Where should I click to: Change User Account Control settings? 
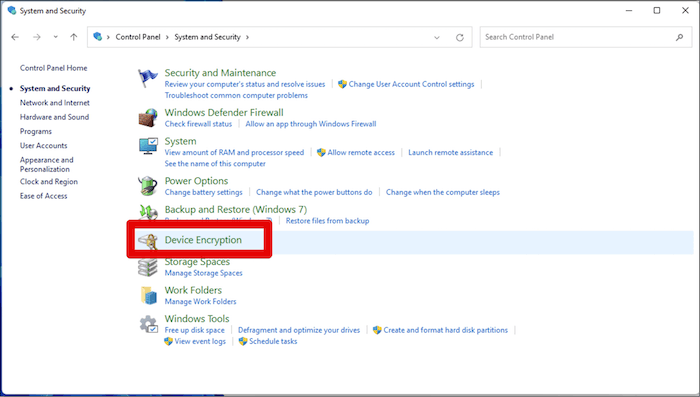click(411, 84)
